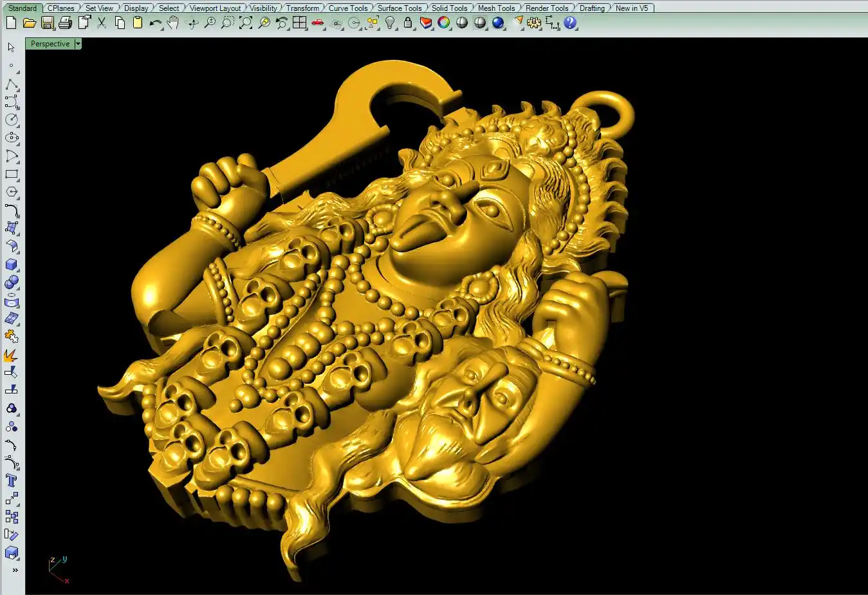The height and width of the screenshot is (595, 868).
Task: Open the Options gear icon
Action: pyautogui.click(x=534, y=23)
